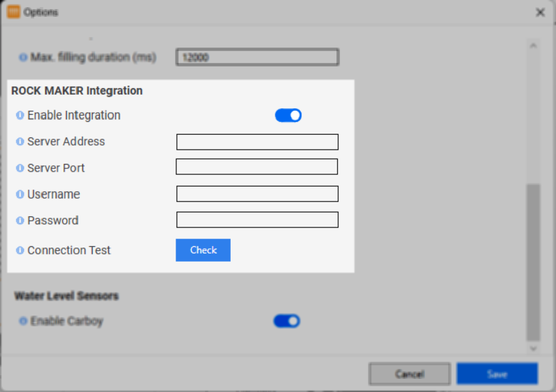
Task: Click info icon beside Server Port
Action: click(20, 168)
